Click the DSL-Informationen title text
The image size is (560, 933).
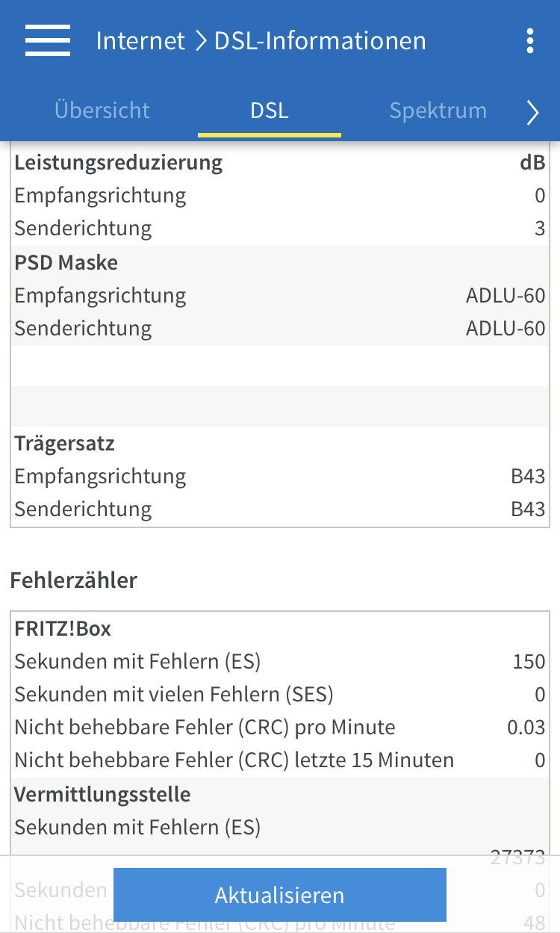pos(320,40)
